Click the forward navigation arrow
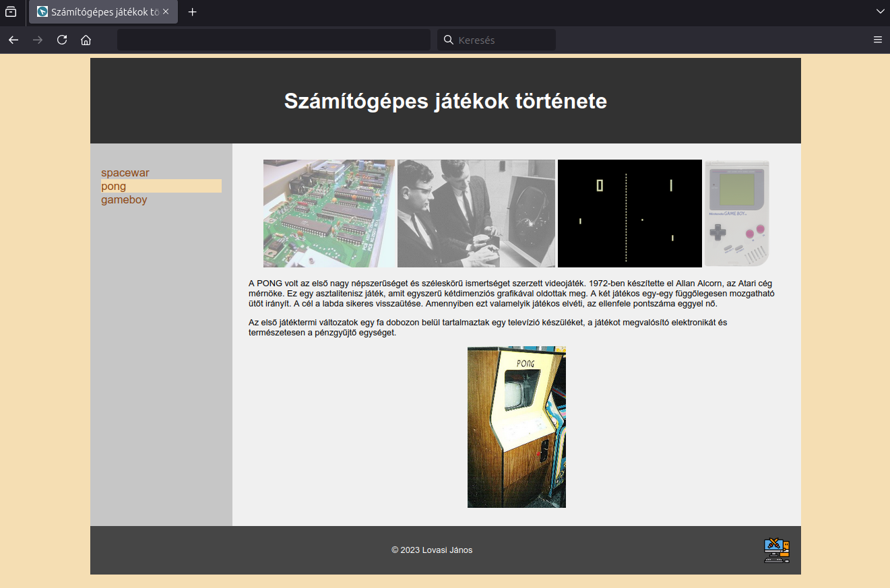 (38, 40)
